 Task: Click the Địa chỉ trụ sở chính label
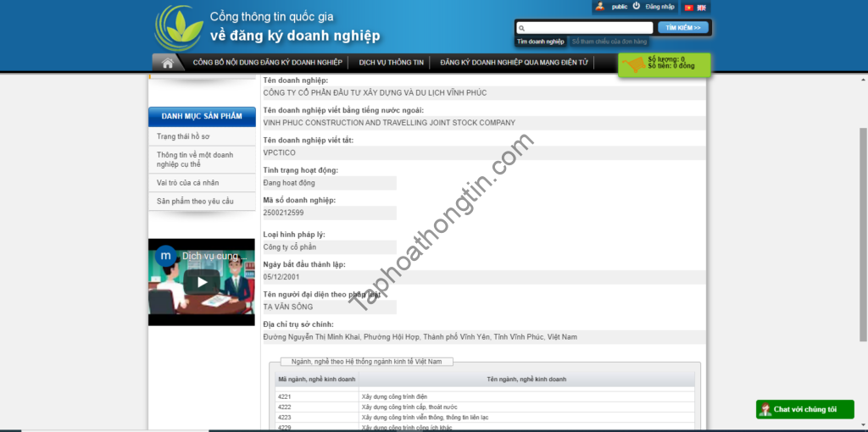pyautogui.click(x=298, y=324)
